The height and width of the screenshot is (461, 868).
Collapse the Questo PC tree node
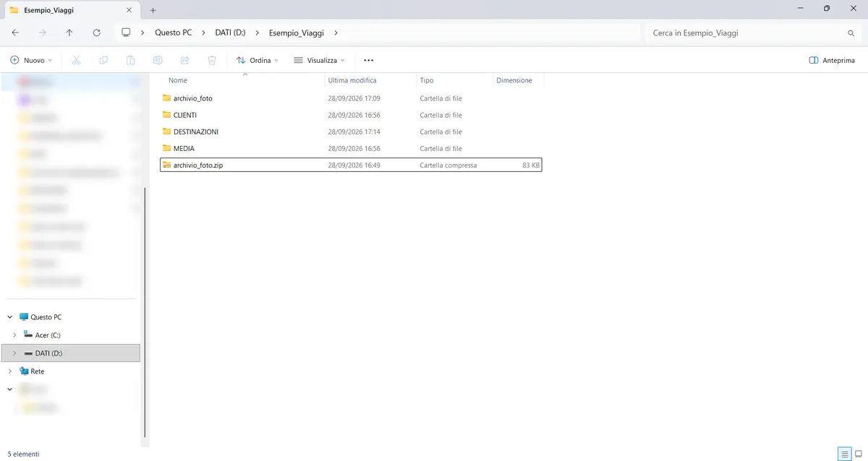click(10, 317)
